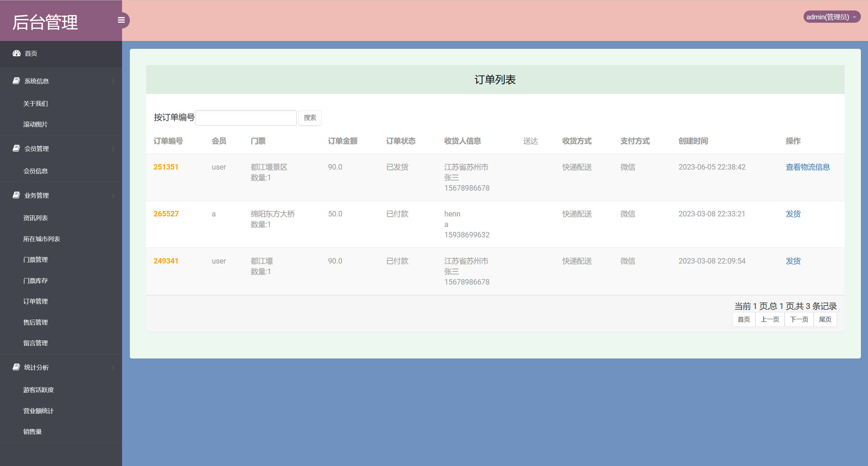
Task: Click the 统计分析 book icon
Action: (x=16, y=367)
